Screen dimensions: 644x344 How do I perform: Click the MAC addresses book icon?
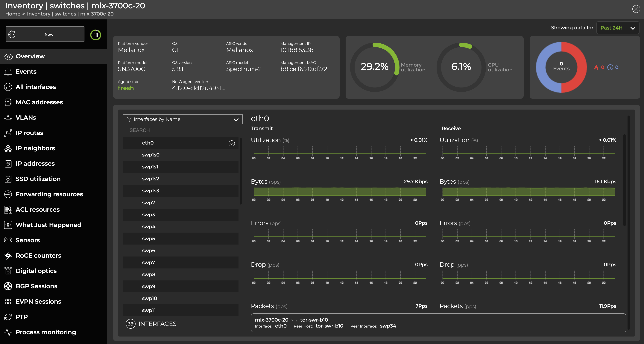click(8, 102)
